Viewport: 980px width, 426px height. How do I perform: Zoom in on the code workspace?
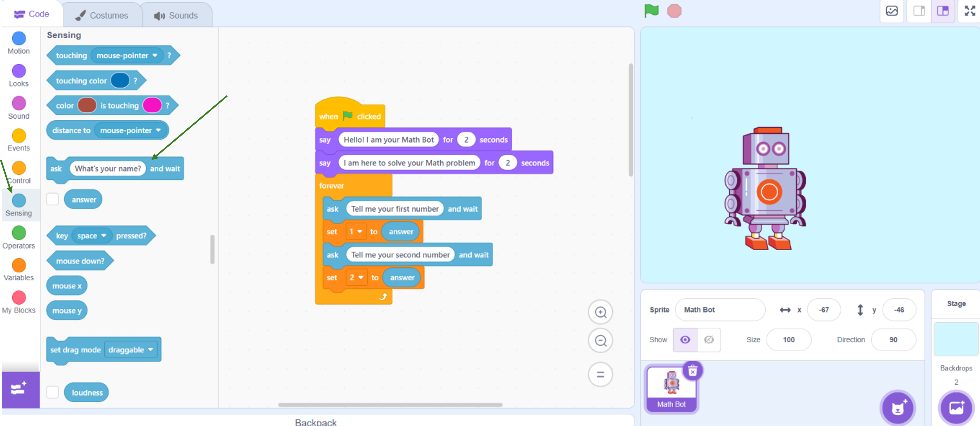pyautogui.click(x=600, y=312)
